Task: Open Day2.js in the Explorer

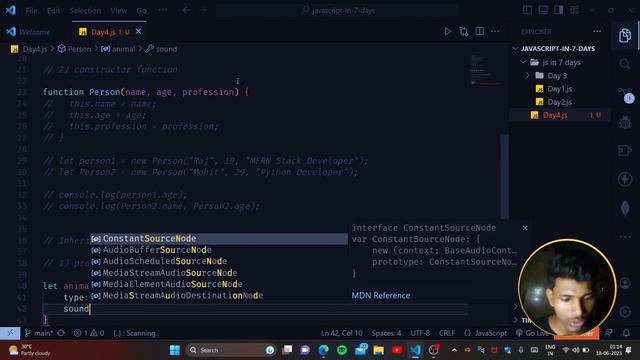Action: coord(560,102)
